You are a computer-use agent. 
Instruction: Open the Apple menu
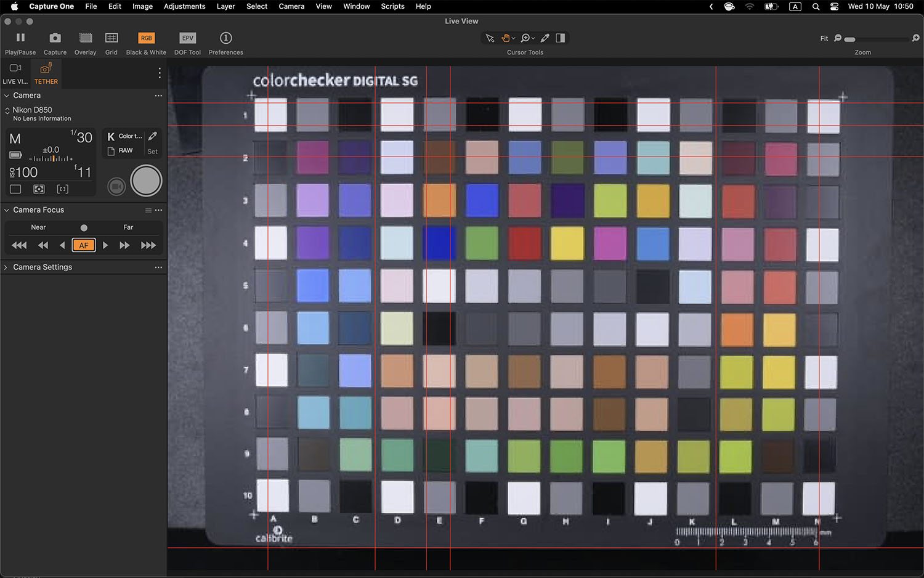click(14, 6)
